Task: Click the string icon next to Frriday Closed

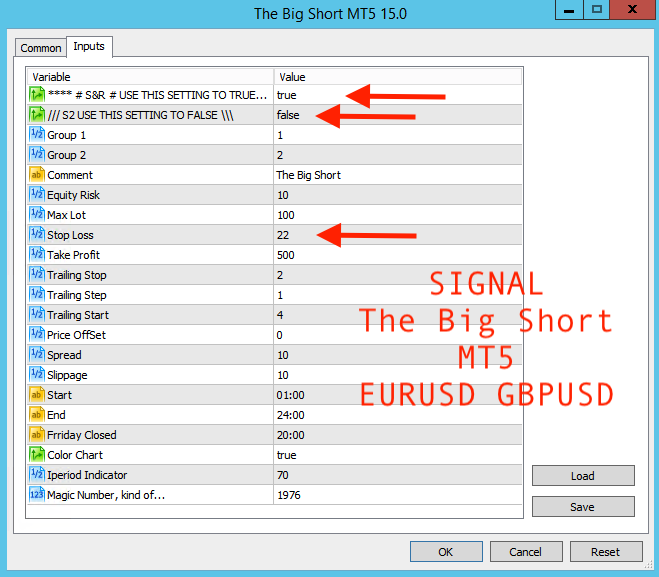Action: point(37,434)
